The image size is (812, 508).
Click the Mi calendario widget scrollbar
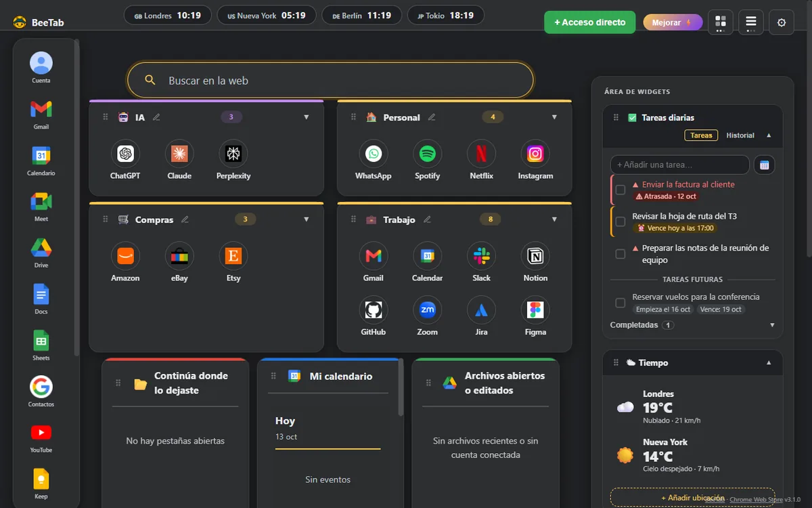tap(401, 387)
